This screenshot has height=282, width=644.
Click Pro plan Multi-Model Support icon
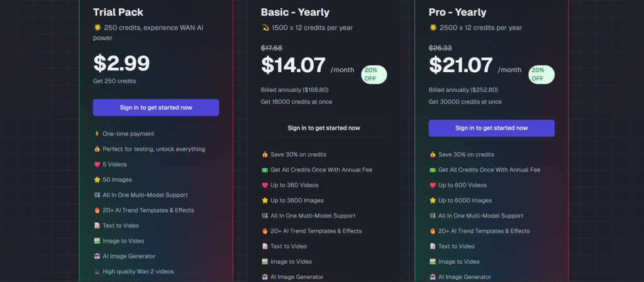433,215
